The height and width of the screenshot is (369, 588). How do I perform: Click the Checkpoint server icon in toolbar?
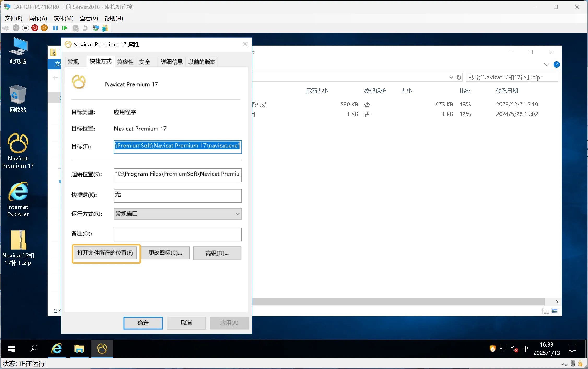pyautogui.click(x=76, y=28)
